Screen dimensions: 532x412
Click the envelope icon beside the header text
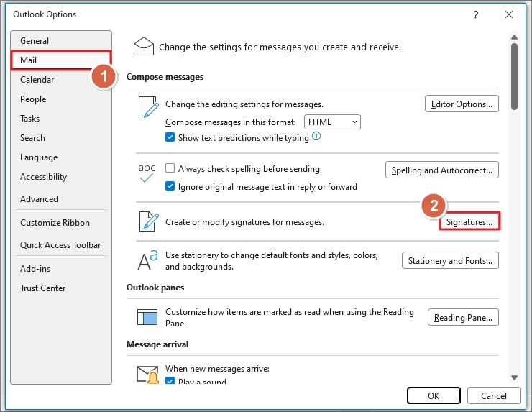pos(144,46)
